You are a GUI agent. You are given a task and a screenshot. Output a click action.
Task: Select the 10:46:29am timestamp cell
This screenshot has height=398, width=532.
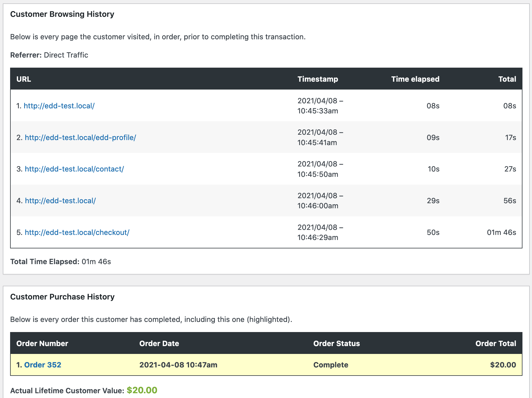point(320,232)
